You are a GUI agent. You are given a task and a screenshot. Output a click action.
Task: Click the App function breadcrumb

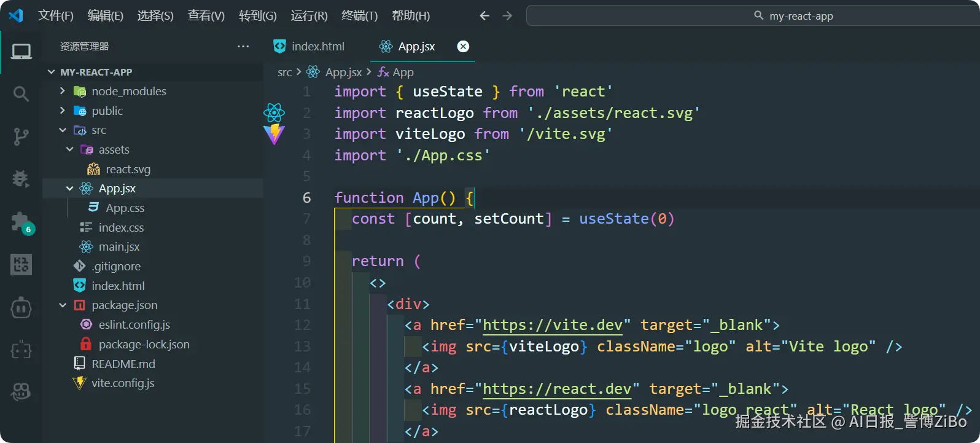[403, 73]
